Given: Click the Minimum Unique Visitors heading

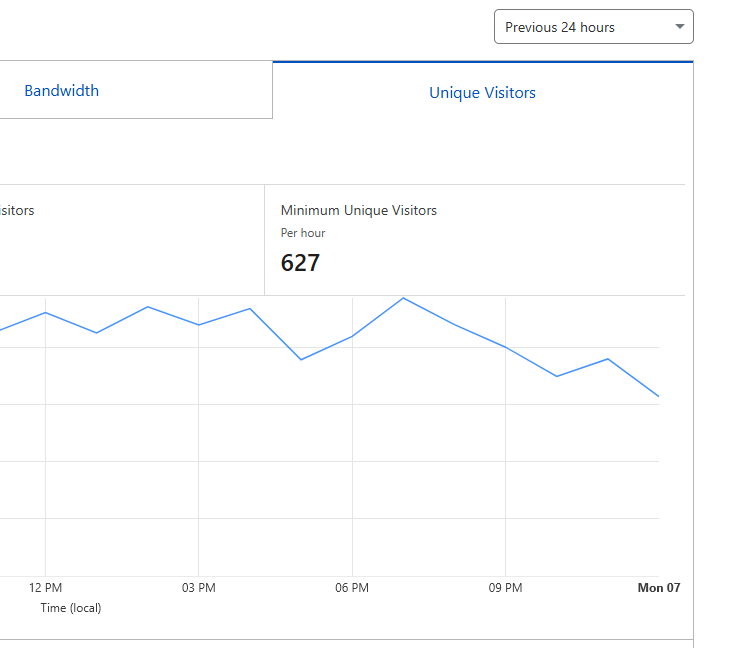Looking at the screenshot, I should click(358, 210).
